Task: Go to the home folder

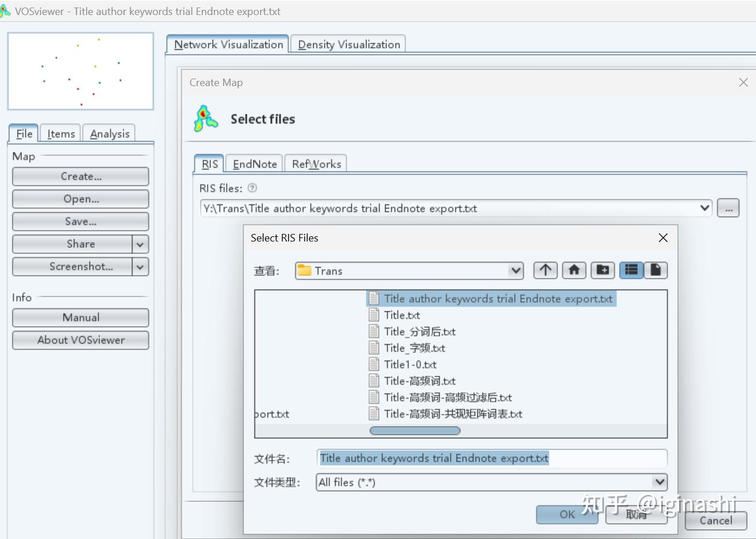Action: pyautogui.click(x=574, y=270)
